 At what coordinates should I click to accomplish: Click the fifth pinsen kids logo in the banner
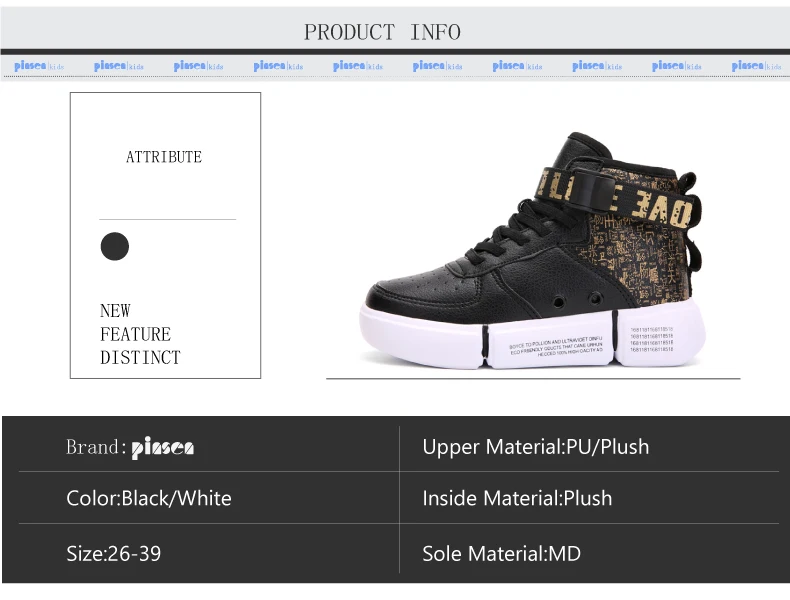pyautogui.click(x=358, y=66)
